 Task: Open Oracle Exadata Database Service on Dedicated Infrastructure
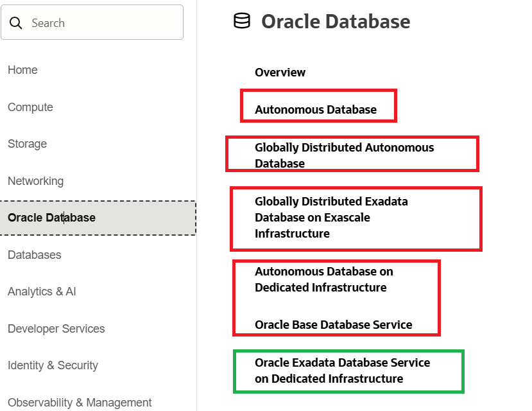point(342,371)
